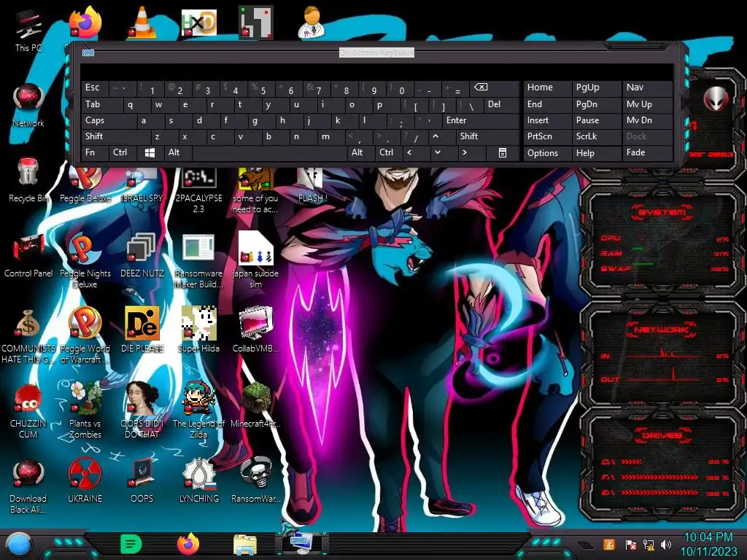
Task: Launch the Super Hilda game icon
Action: pyautogui.click(x=198, y=330)
